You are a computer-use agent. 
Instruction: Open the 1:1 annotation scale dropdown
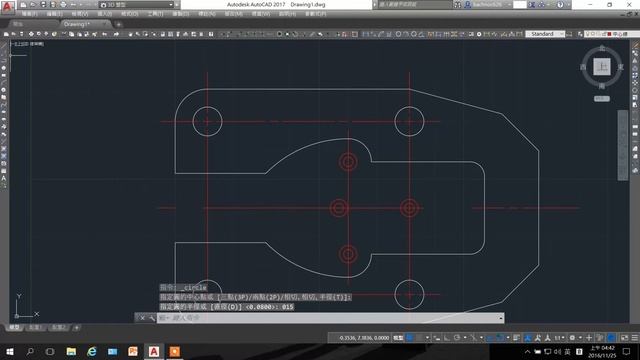tap(559, 338)
